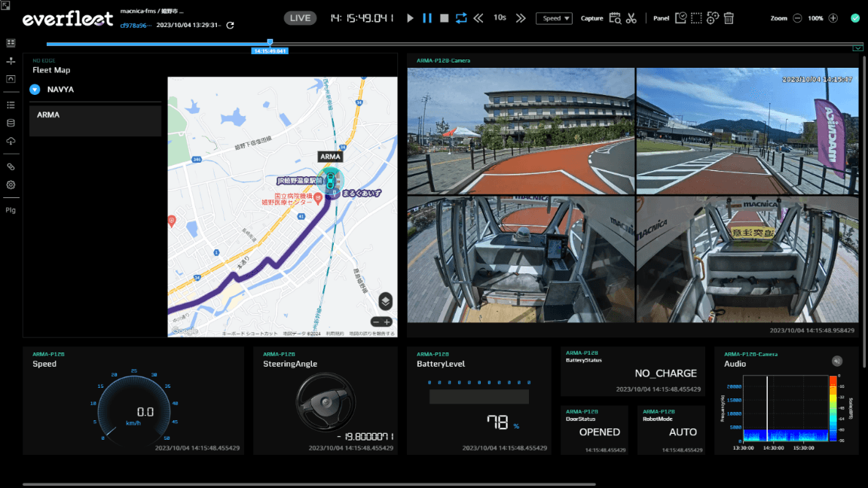
Task: Click the scissors clip icon in toolbar
Action: [631, 18]
